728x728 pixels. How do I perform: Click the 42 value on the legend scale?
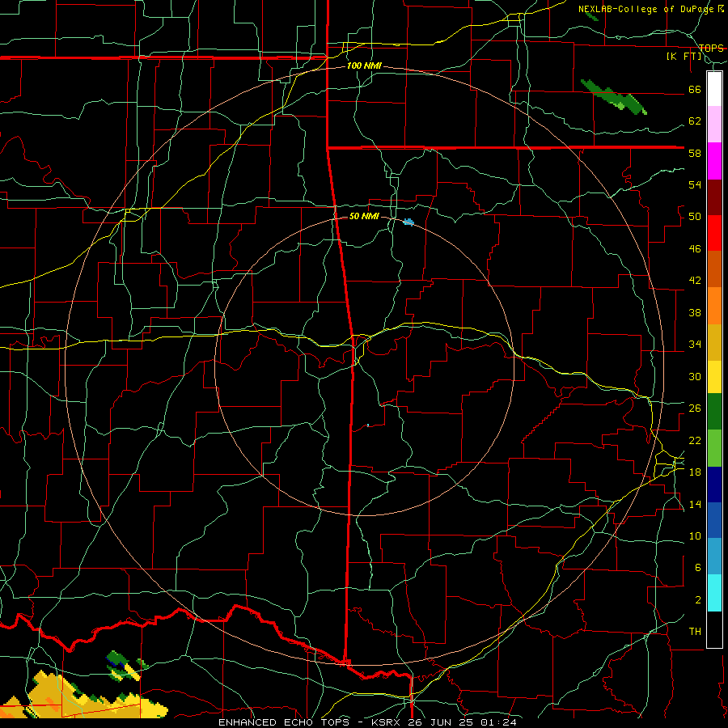tap(695, 281)
